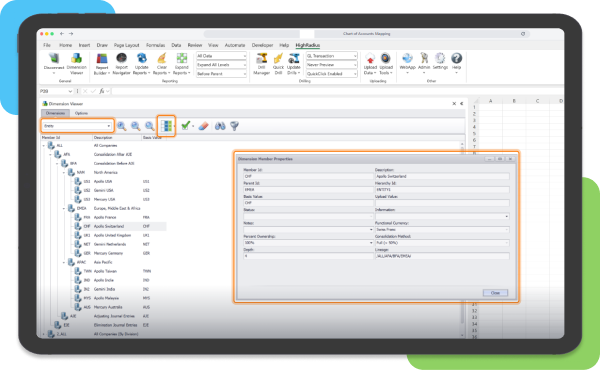Click the Lineage field in properties dialog
The height and width of the screenshot is (370, 600).
click(x=442, y=256)
